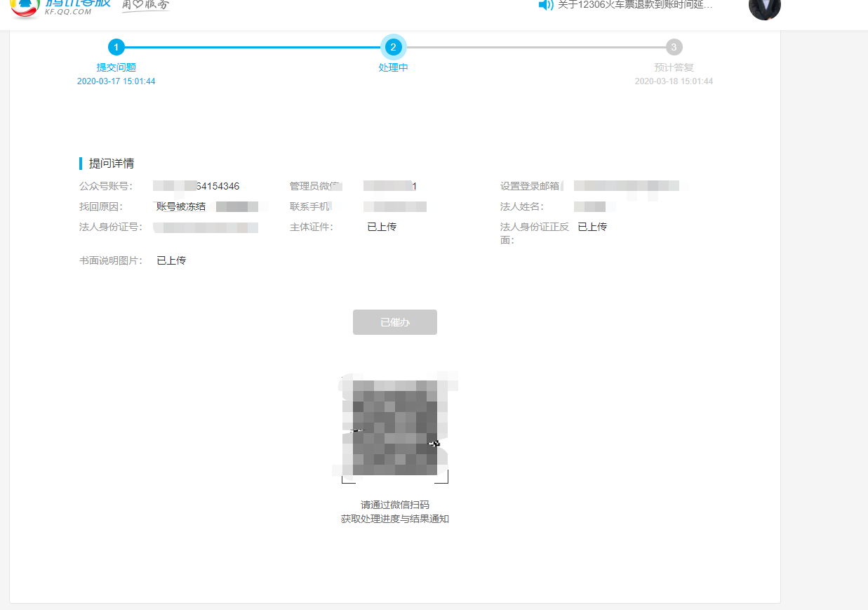Select step 3 circle 预计答复

pyautogui.click(x=674, y=47)
